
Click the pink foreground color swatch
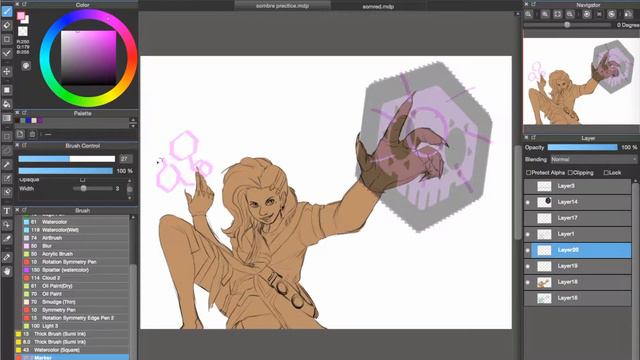click(20, 16)
